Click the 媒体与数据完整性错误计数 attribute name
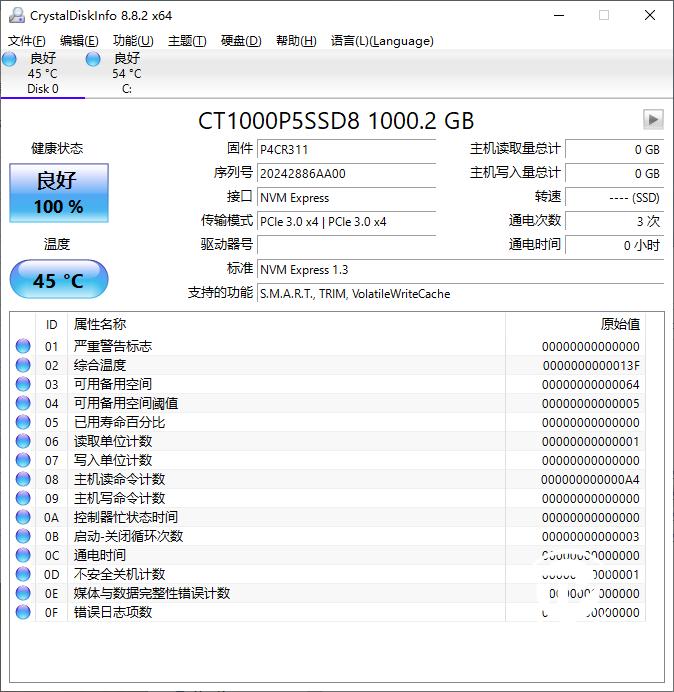Image resolution: width=674 pixels, height=692 pixels. tap(152, 593)
